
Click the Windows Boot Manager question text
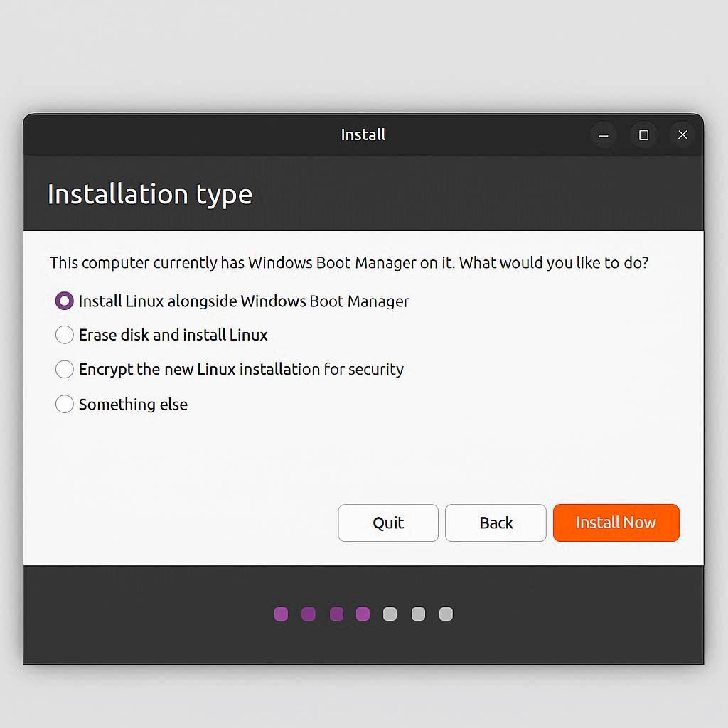(x=348, y=263)
